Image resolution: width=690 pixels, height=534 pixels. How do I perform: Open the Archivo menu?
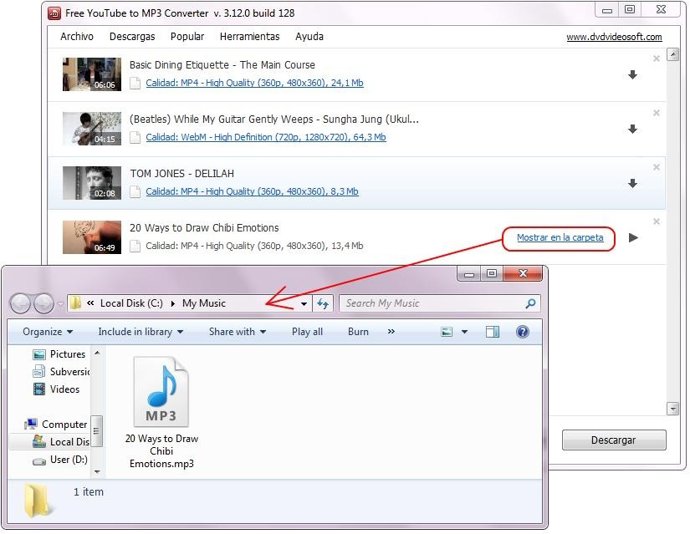(77, 37)
